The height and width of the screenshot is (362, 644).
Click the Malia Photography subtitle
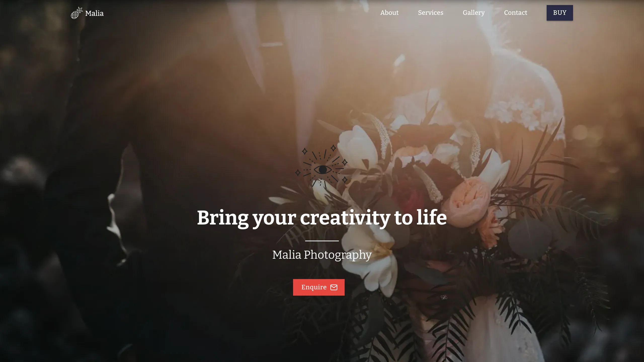(322, 255)
